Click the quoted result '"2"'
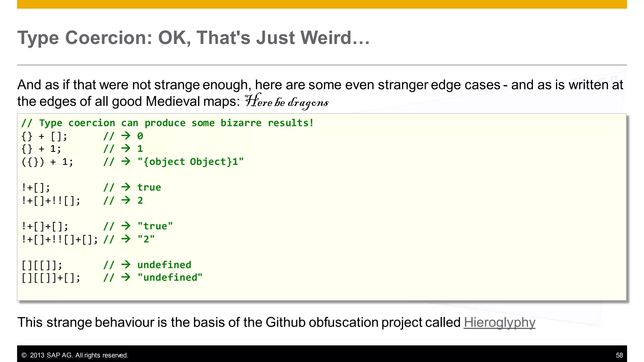The width and height of the screenshot is (644, 362). click(x=146, y=239)
